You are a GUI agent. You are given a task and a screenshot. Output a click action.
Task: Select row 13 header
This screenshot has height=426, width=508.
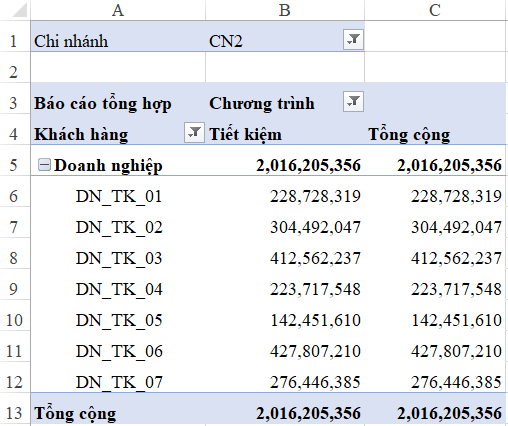point(13,413)
